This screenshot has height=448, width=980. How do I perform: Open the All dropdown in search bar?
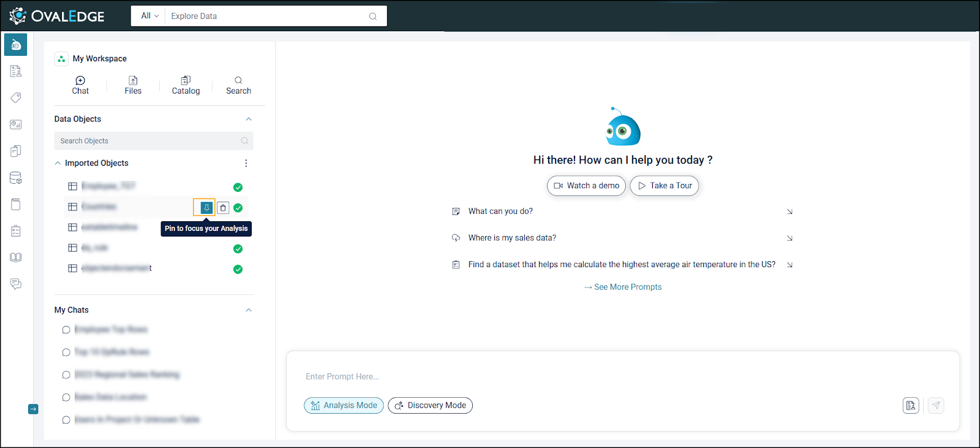pyautogui.click(x=149, y=16)
